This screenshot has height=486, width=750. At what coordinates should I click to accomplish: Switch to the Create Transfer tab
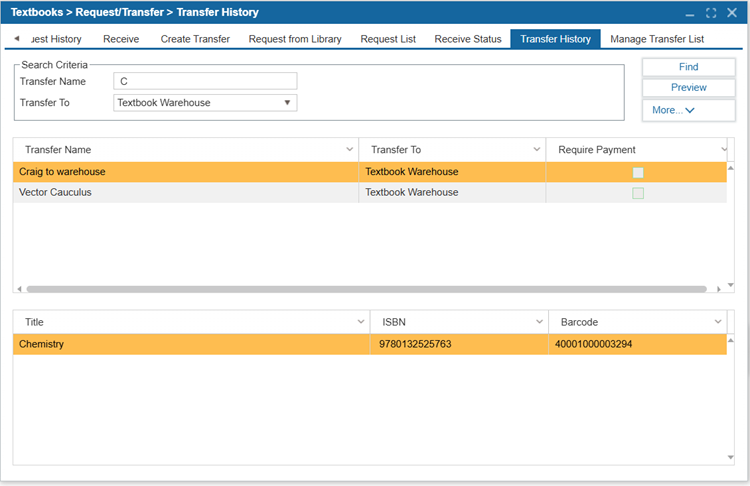click(x=195, y=39)
